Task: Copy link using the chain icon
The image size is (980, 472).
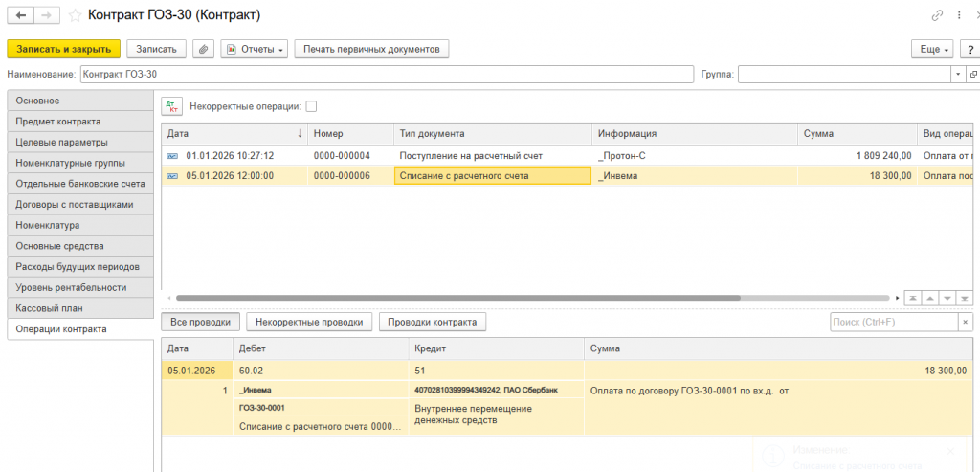Action: (x=937, y=15)
